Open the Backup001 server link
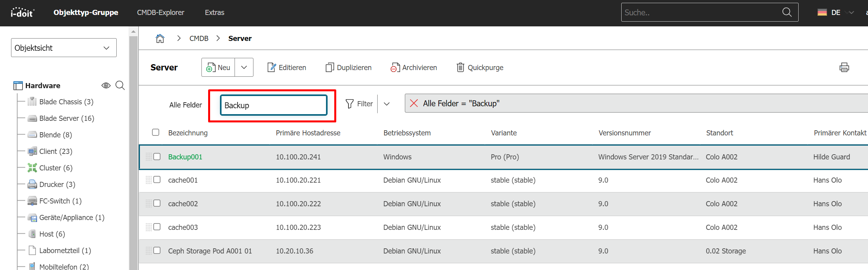The height and width of the screenshot is (270, 868). [185, 157]
